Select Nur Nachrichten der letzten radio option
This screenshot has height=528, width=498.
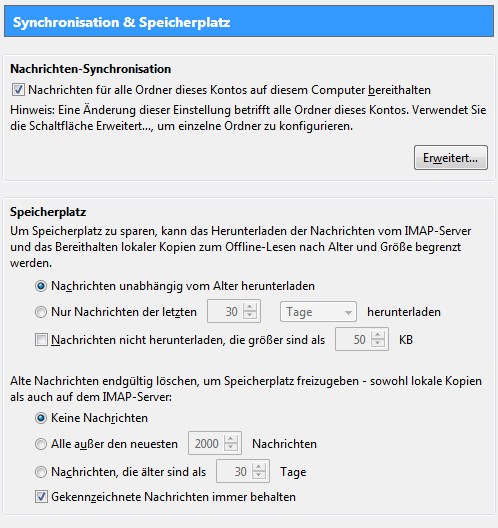[41, 312]
